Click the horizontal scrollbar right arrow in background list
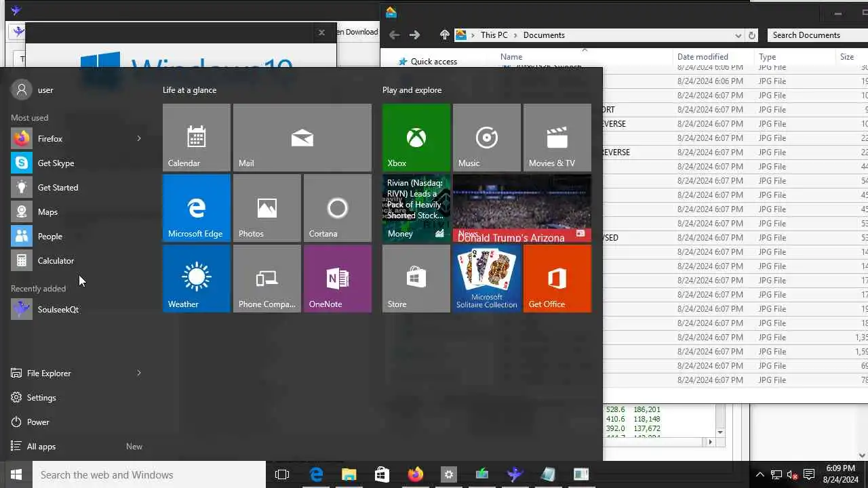This screenshot has width=868, height=488. coord(710,442)
